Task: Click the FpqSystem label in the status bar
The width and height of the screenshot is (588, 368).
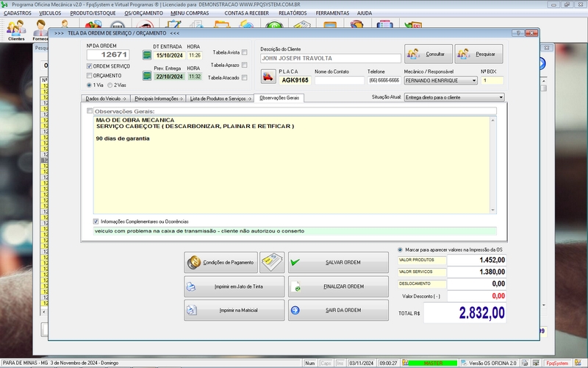Action: point(557,363)
